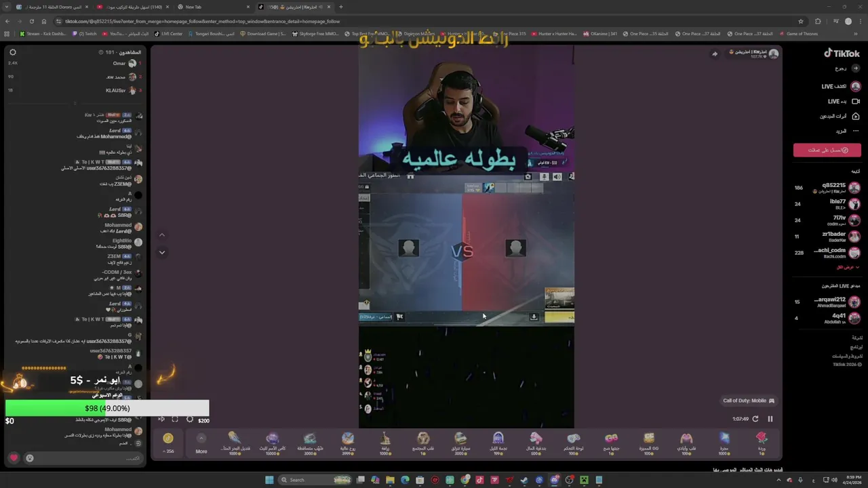Open chat settings gear icon
This screenshot has height=488, width=868.
[12, 52]
